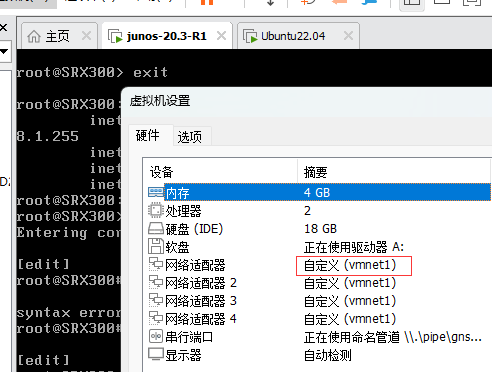This screenshot has width=492, height=372.
Task: Click the 正在使用驱动器 A: floppy summary
Action: coord(354,247)
